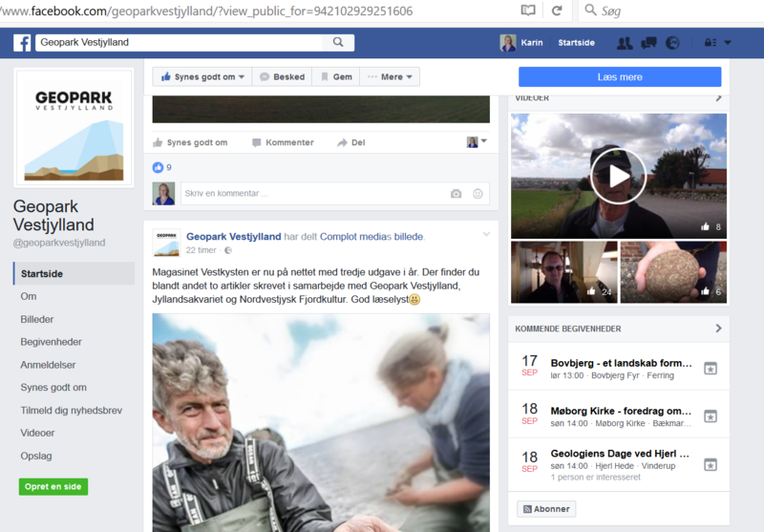Open Begivenheder in left menu
The width and height of the screenshot is (764, 532).
(52, 342)
